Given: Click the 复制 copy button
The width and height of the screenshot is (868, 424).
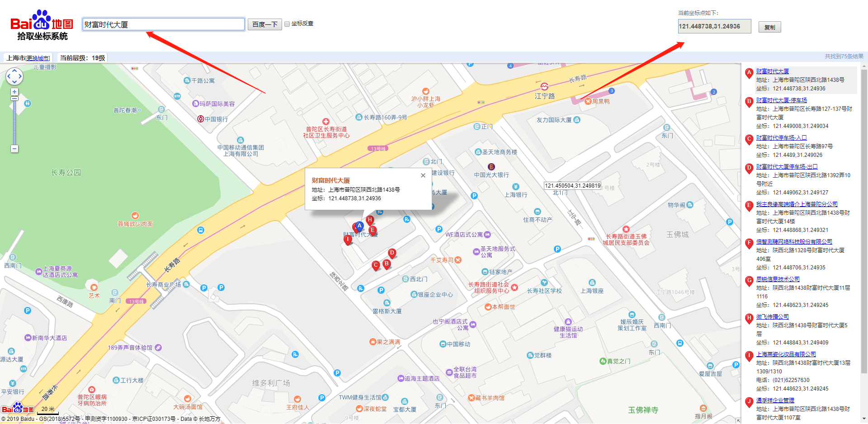Looking at the screenshot, I should pos(769,27).
